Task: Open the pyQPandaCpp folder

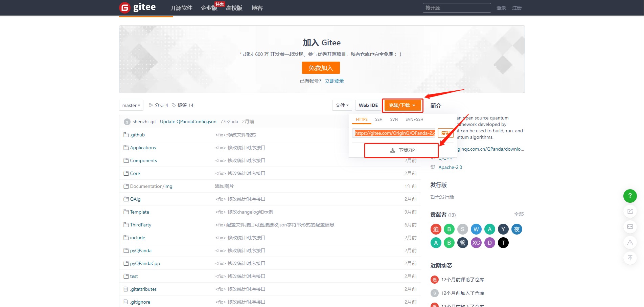Action: click(145, 263)
